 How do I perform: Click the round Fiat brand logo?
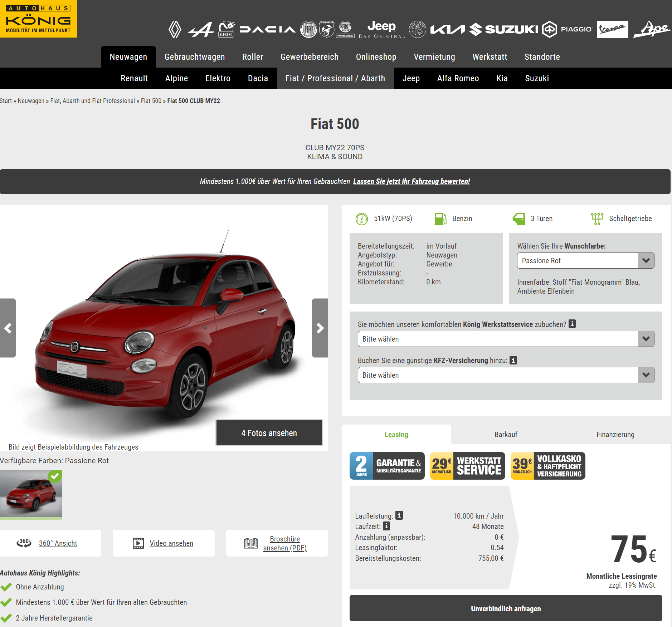click(308, 29)
